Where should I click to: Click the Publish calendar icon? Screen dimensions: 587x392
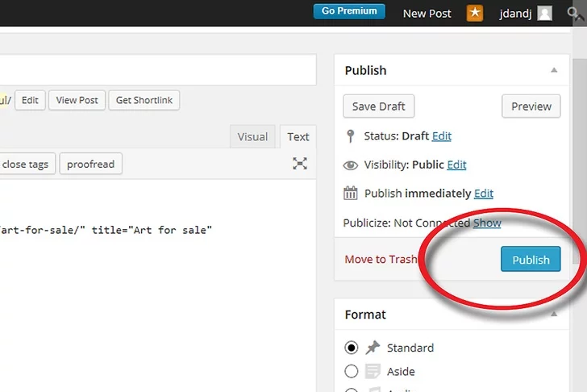coord(350,193)
